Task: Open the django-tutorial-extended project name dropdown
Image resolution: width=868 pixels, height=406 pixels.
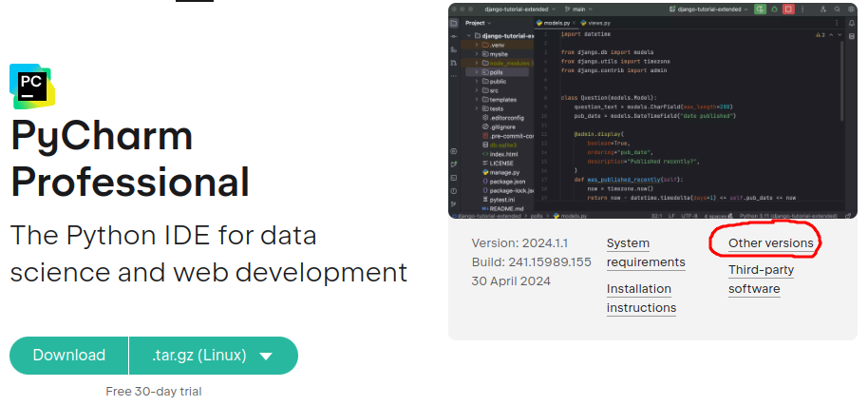Action: coord(519,10)
